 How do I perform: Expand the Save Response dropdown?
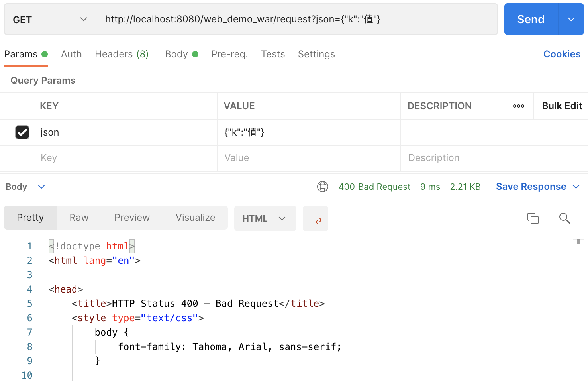(576, 187)
